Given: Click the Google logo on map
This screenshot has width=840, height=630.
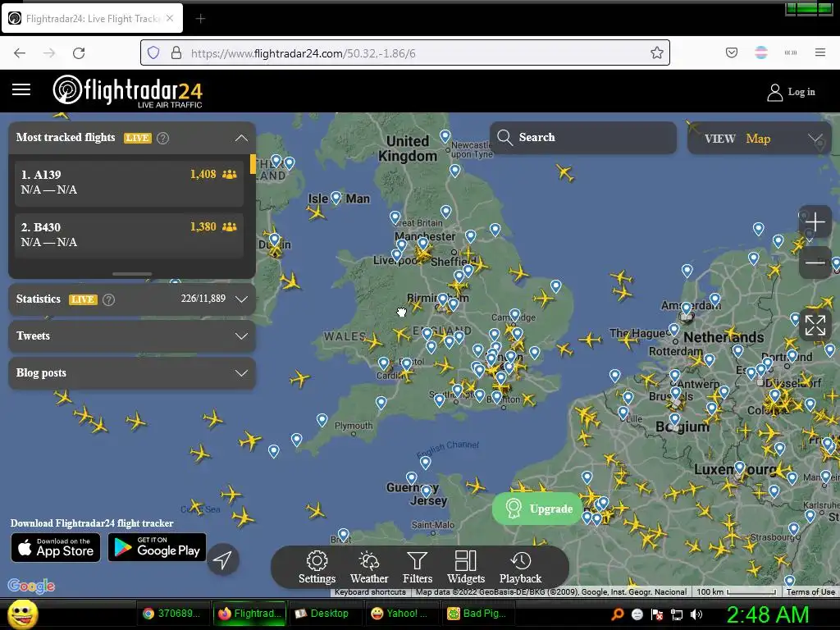Looking at the screenshot, I should tap(31, 586).
